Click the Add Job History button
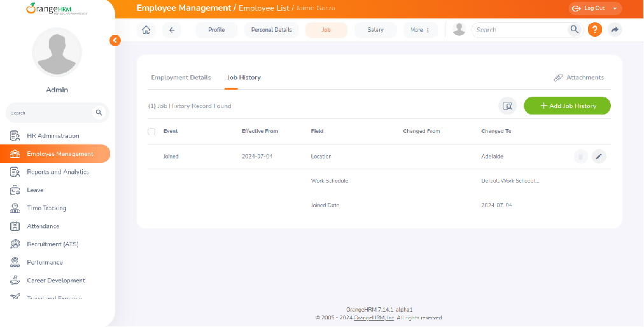 coord(567,106)
